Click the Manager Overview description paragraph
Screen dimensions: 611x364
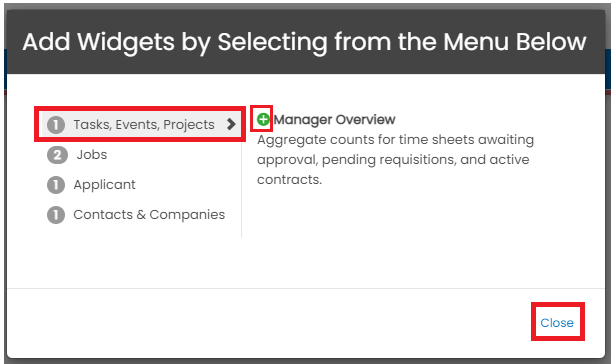click(395, 159)
